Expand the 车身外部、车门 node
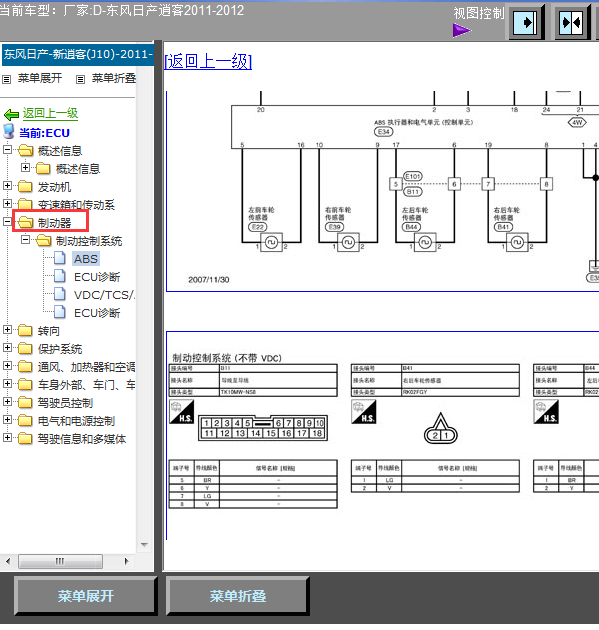Screen dimensions: 599x630 (7, 384)
